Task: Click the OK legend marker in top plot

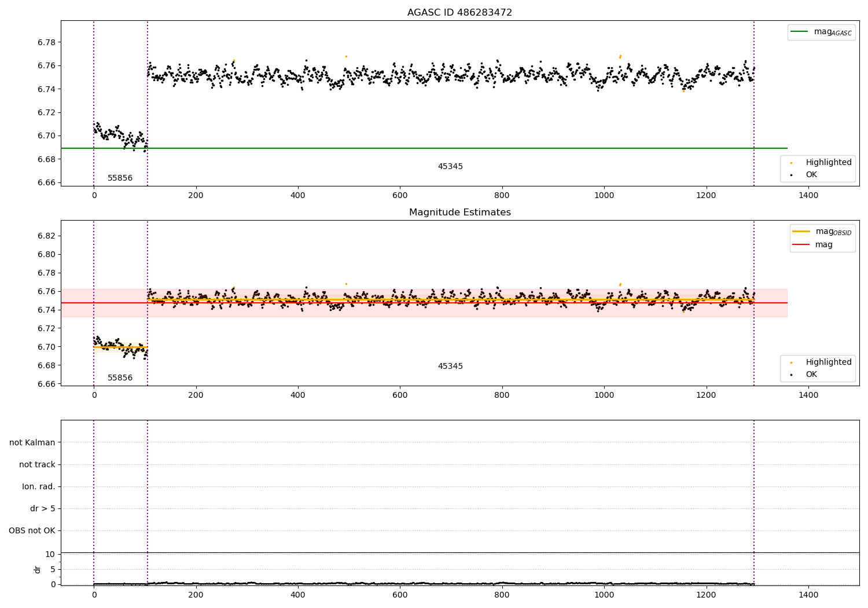Action: pos(791,175)
